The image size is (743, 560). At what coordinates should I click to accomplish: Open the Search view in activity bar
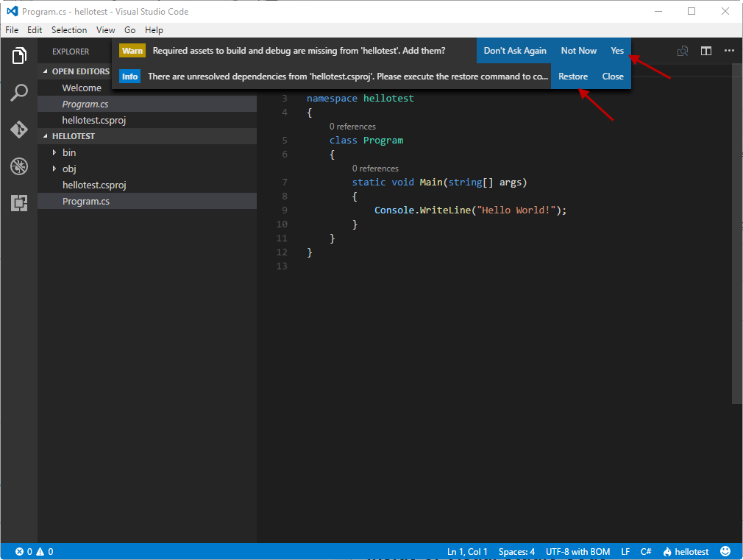click(18, 92)
